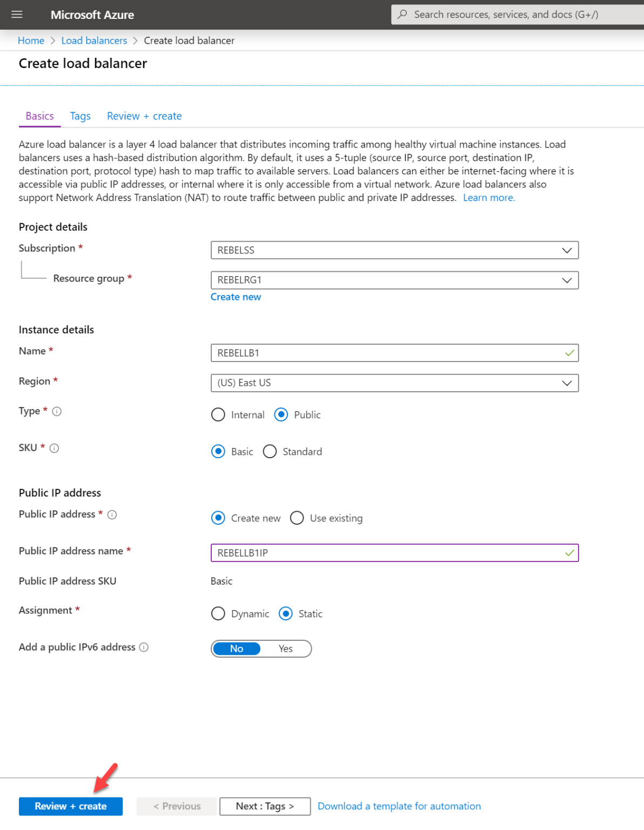Viewport: 644px width, 830px height.
Task: Click the info icon beside Public IP address
Action: coord(112,514)
